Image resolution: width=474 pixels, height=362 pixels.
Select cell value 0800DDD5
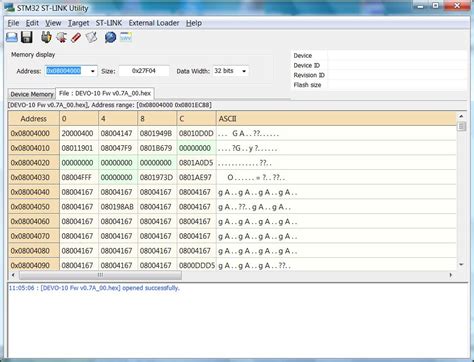coord(196,265)
